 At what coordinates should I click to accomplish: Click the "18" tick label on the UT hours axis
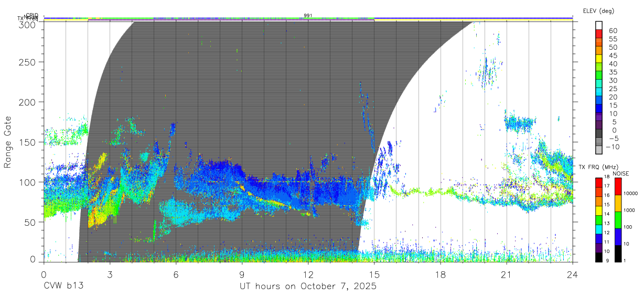(x=441, y=274)
